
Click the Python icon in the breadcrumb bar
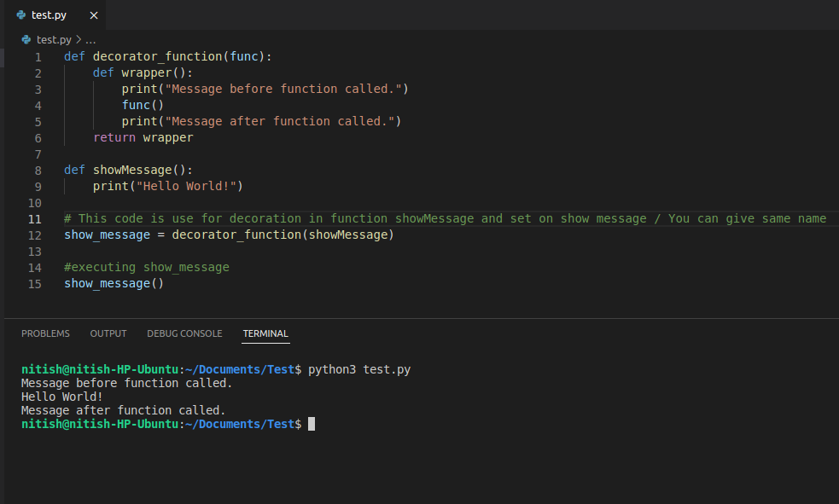click(25, 38)
